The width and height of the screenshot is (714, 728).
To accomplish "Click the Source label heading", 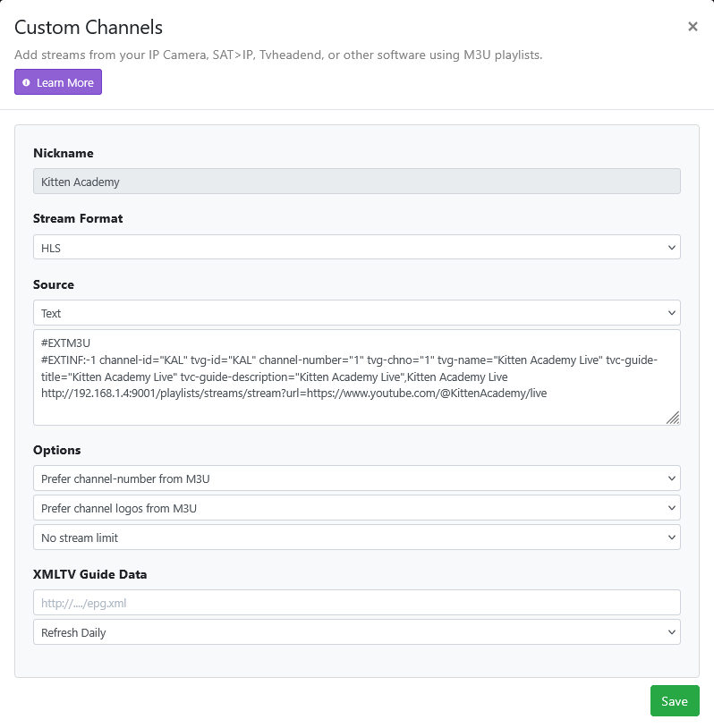I will [54, 284].
